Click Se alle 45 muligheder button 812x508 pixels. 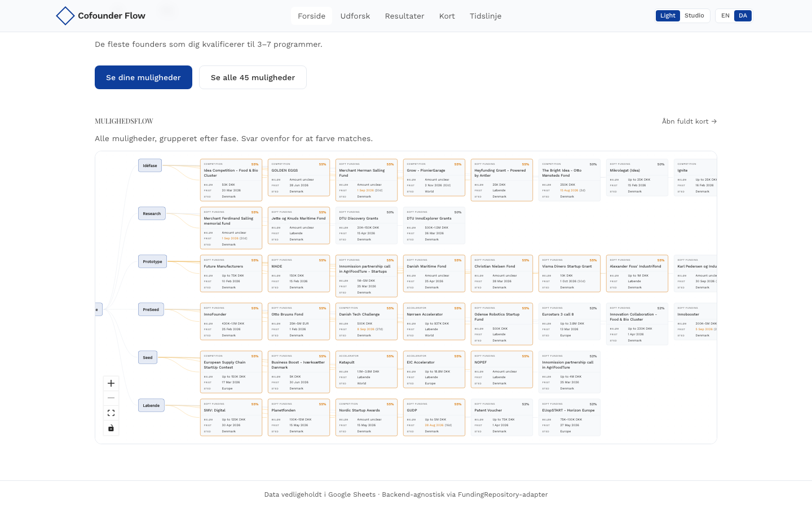coord(253,77)
